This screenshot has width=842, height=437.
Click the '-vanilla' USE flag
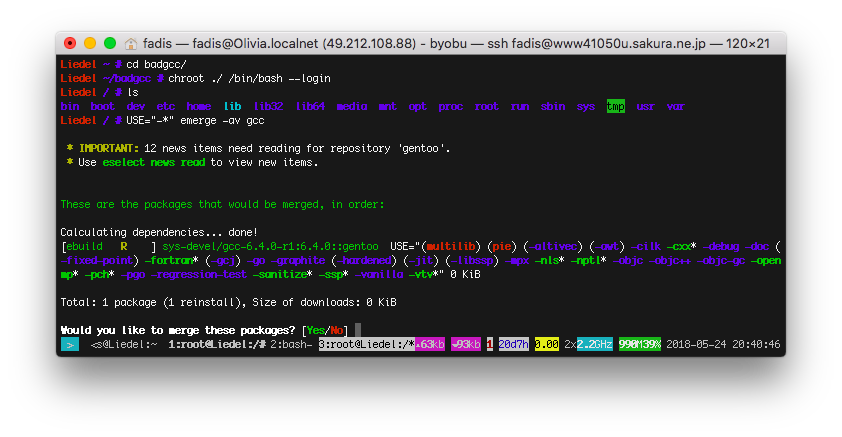point(379,274)
